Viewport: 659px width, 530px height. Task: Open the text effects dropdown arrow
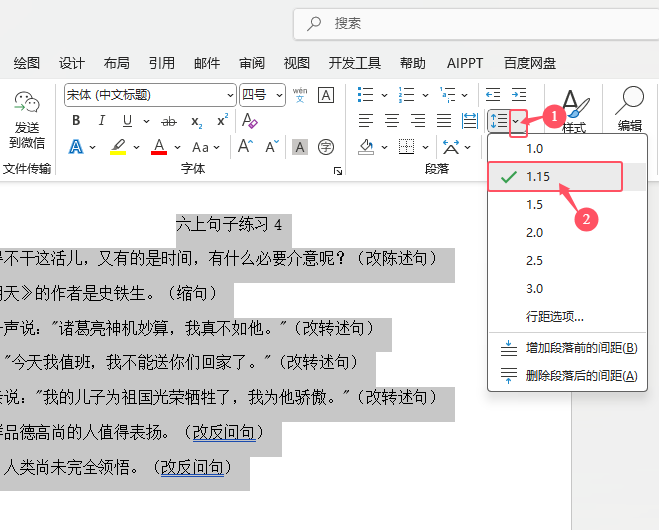click(92, 148)
